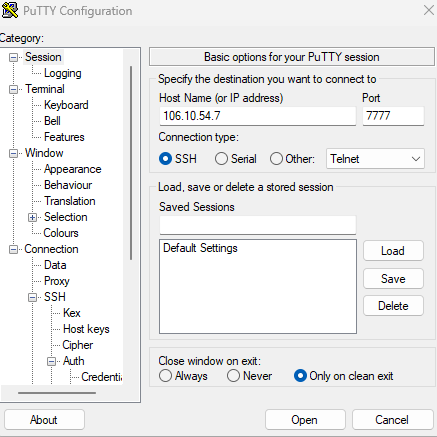Collapse the Window tree node

[x=13, y=153]
